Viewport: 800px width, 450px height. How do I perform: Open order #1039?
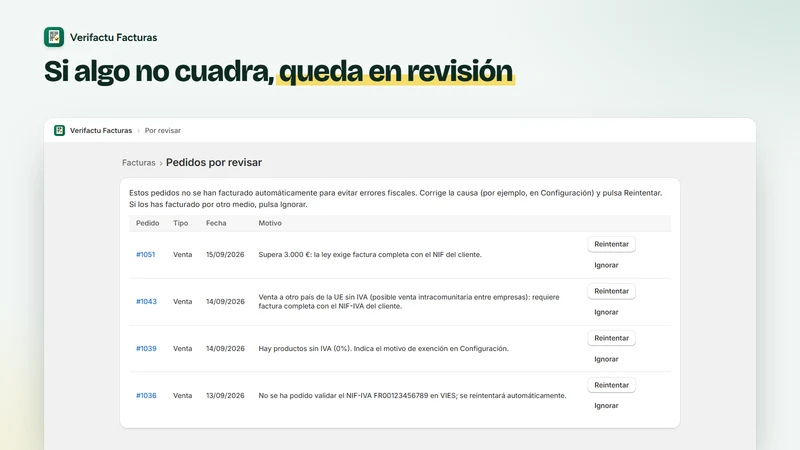tap(146, 348)
